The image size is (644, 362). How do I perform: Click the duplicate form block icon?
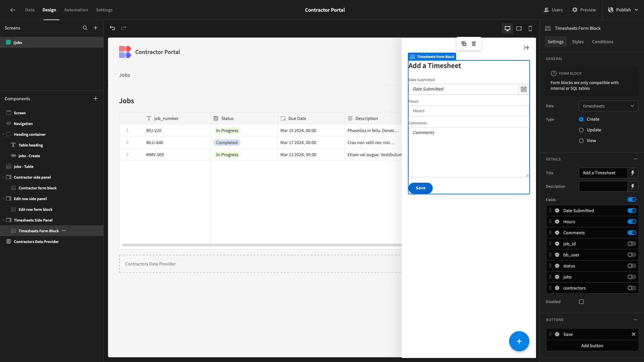(x=464, y=43)
